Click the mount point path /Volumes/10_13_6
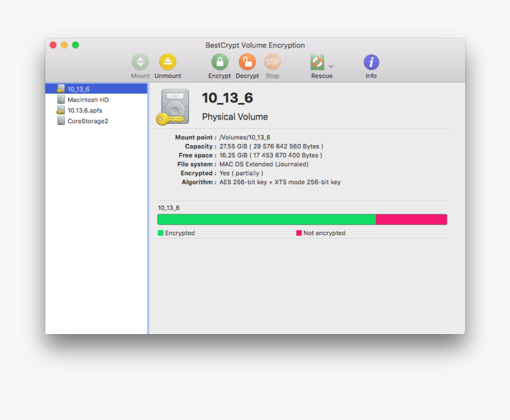Screen dimensions: 510x420 pyautogui.click(x=246, y=137)
